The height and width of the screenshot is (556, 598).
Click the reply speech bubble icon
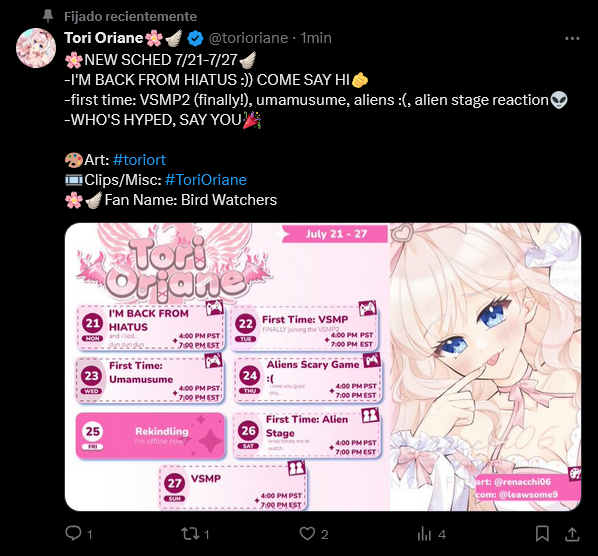pyautogui.click(x=73, y=533)
